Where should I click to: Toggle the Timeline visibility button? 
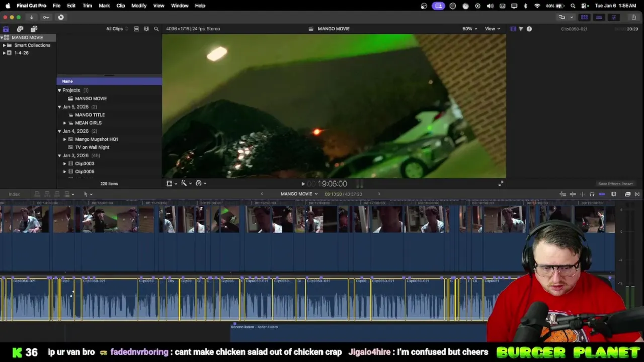(599, 17)
